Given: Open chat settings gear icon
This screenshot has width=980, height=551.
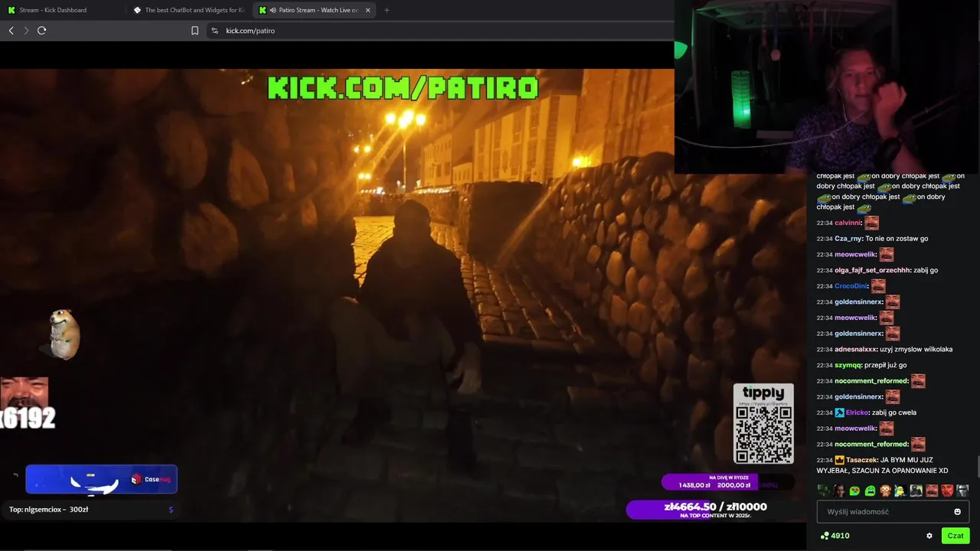Looking at the screenshot, I should click(x=929, y=536).
